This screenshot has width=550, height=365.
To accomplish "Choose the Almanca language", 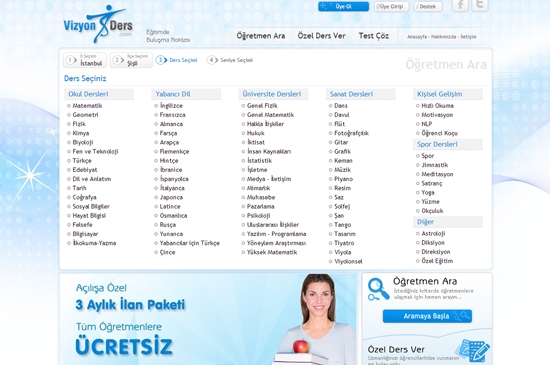I will (x=171, y=124).
